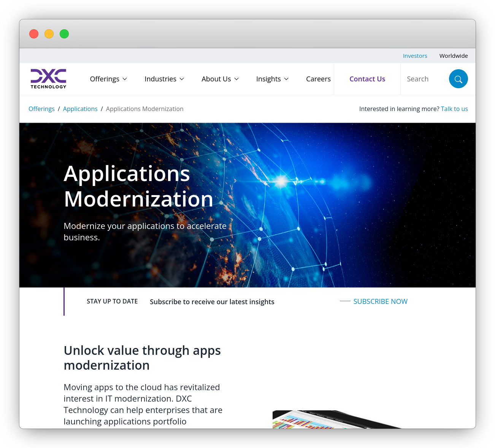Open the Industries navigation item
The image size is (495, 448).
point(160,79)
